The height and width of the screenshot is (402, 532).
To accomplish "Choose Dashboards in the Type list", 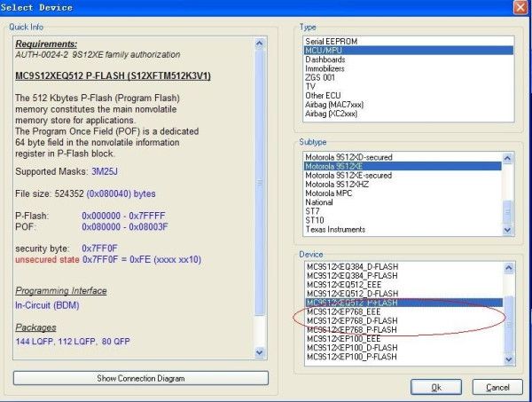I will pyautogui.click(x=325, y=59).
